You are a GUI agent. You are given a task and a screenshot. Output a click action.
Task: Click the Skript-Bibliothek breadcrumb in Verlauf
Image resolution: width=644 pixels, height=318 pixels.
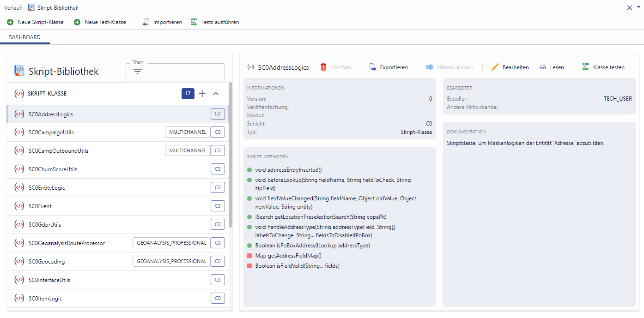[58, 8]
